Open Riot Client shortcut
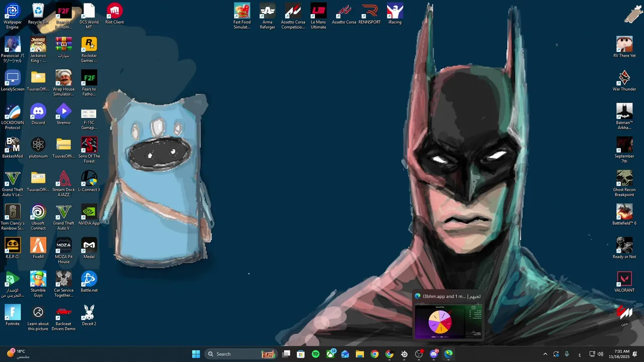The width and height of the screenshot is (644, 362). point(115,14)
